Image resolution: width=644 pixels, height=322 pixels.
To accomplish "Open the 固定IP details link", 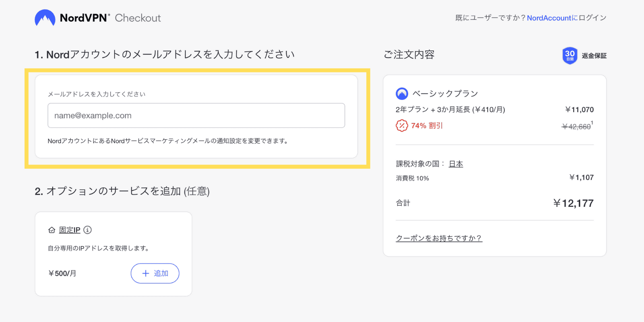I will [x=70, y=230].
